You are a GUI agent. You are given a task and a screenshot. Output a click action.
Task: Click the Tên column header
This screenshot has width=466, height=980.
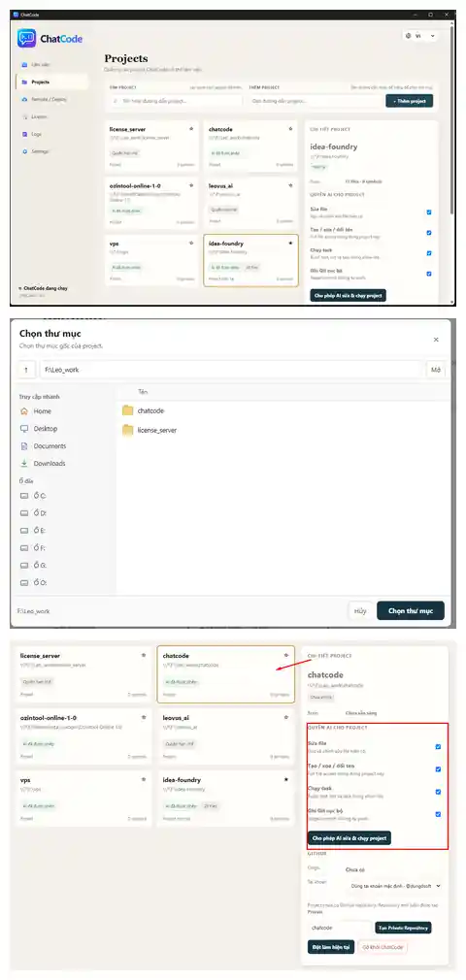143,392
